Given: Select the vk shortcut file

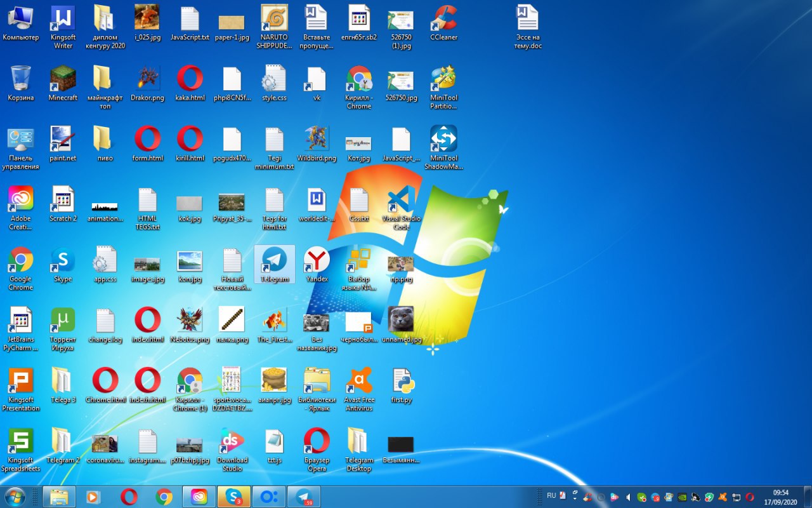Looking at the screenshot, I should (317, 83).
